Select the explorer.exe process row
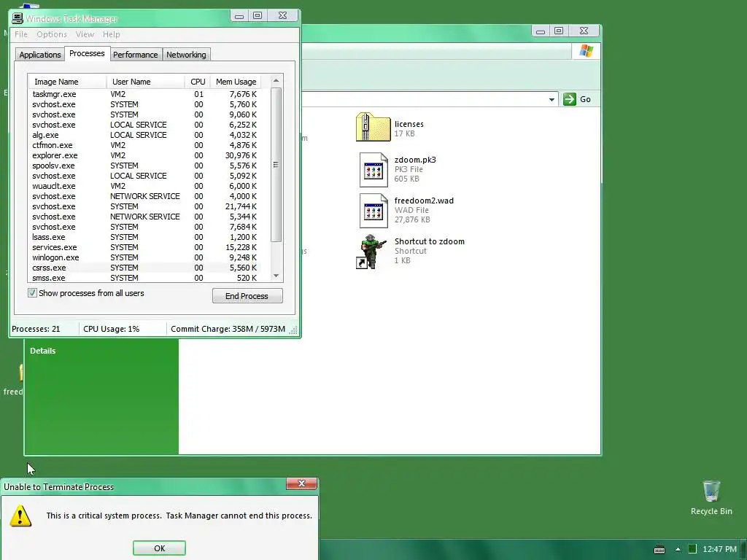The width and height of the screenshot is (747, 560). [x=145, y=156]
